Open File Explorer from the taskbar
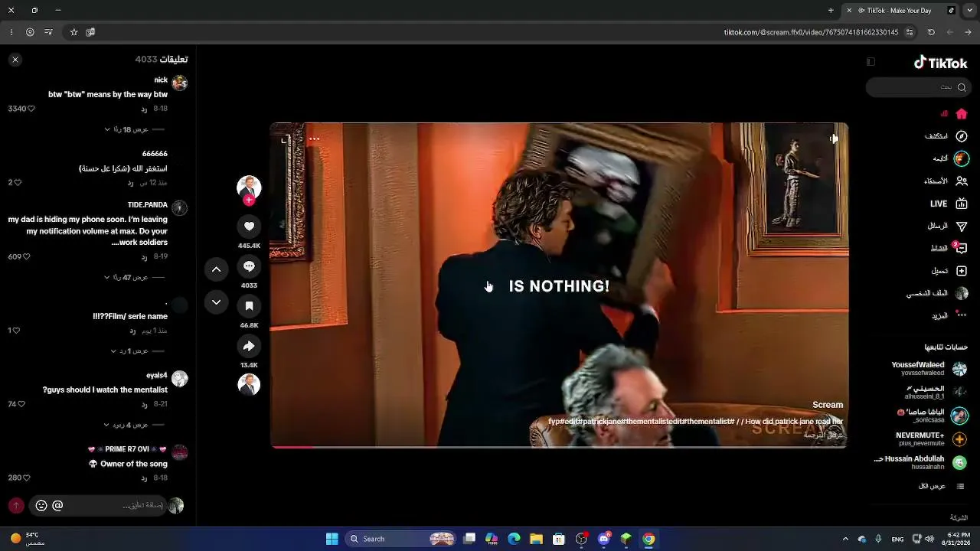Screen dimensions: 980x551 click(x=536, y=539)
